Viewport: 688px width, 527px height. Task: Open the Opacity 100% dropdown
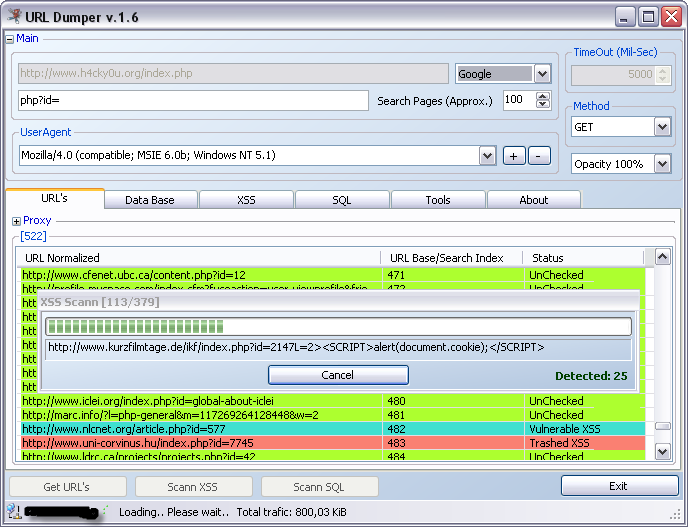coord(662,164)
